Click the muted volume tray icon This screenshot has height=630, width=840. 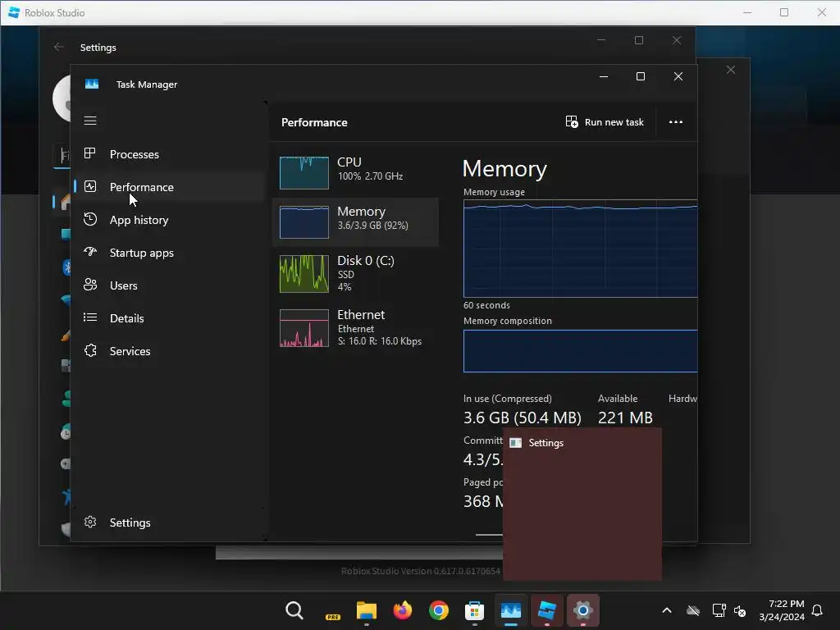click(740, 610)
